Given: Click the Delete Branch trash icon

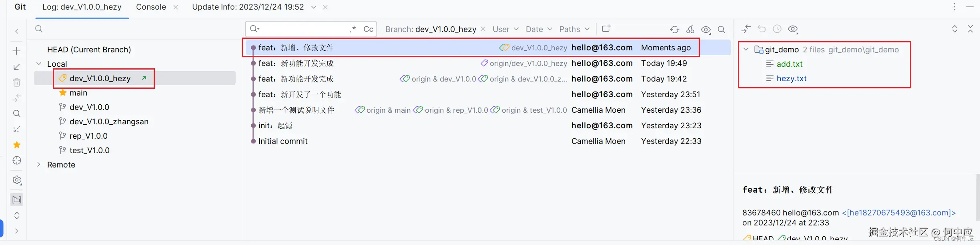Looking at the screenshot, I should tap(17, 82).
